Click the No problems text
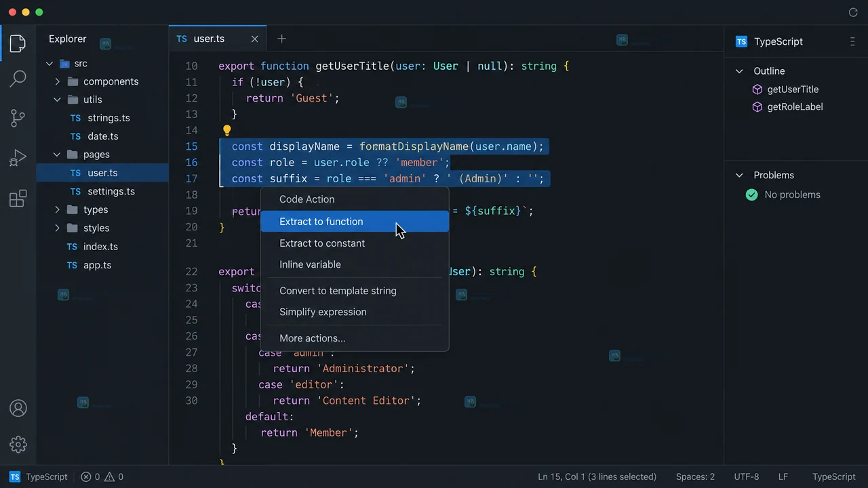868x488 pixels. tap(793, 195)
